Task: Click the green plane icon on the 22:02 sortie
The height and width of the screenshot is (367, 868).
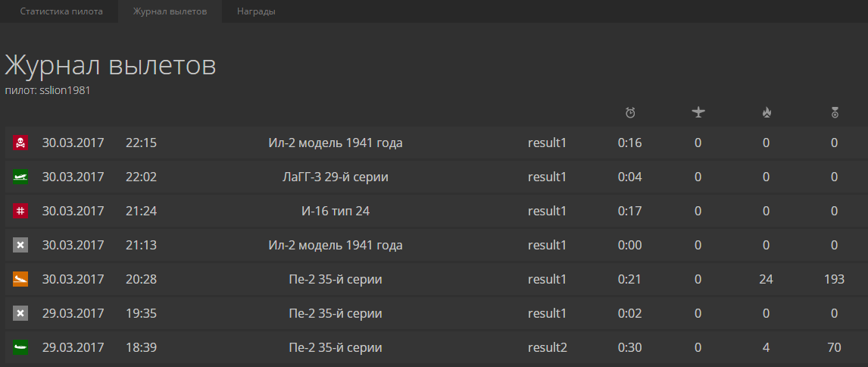Action: (20, 177)
